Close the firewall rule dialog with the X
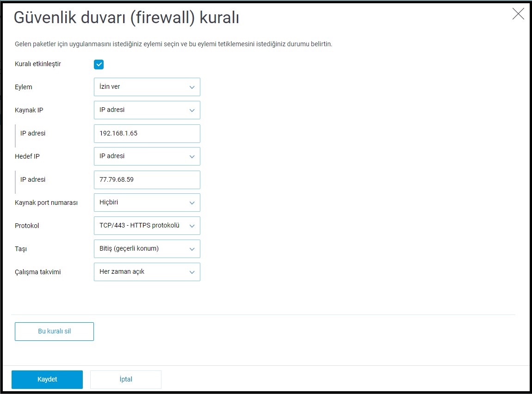532x394 pixels. (x=518, y=14)
